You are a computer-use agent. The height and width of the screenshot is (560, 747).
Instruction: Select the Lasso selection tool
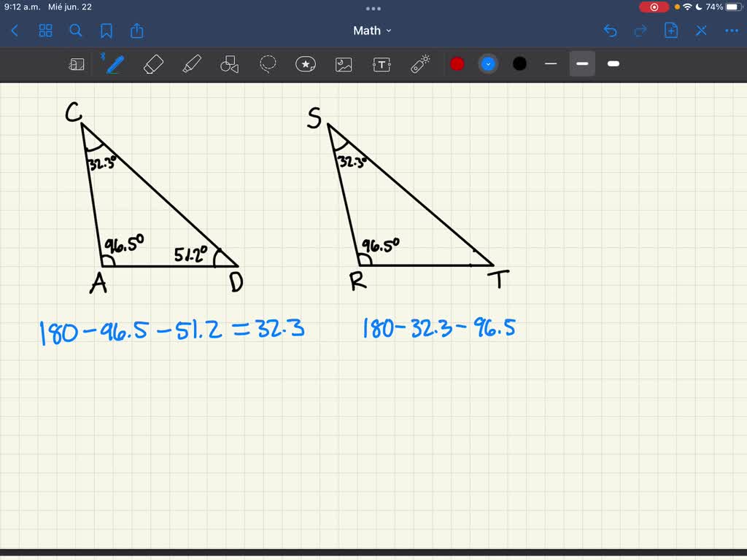268,63
